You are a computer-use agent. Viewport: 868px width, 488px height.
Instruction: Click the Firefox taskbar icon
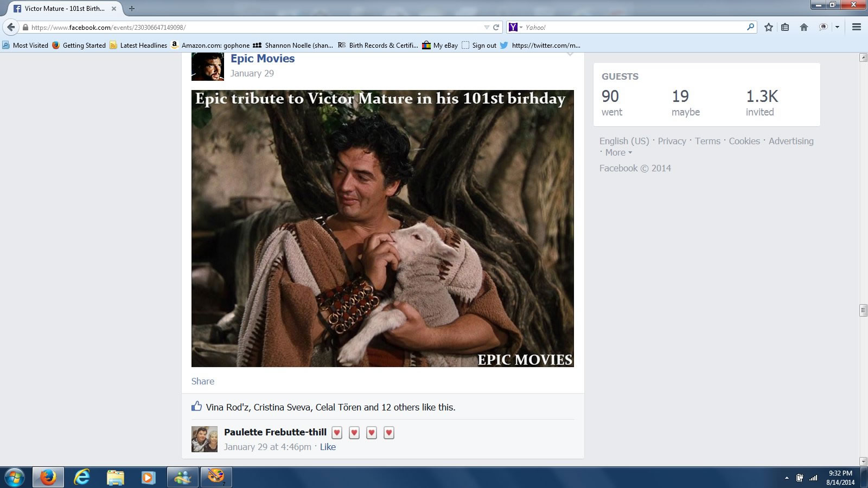[x=48, y=478]
